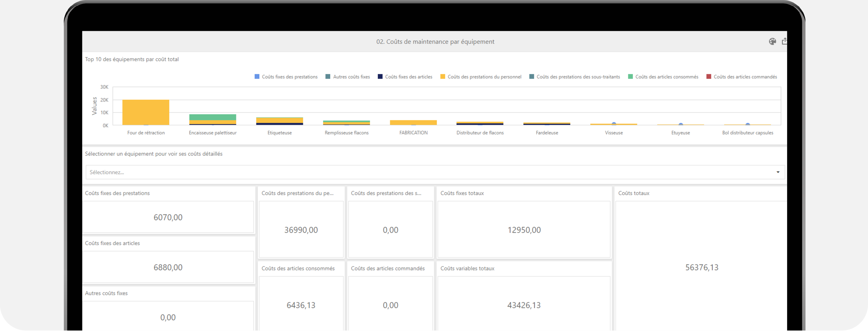The width and height of the screenshot is (868, 331).
Task: Click 'Coûts des articles commandés' red legend square
Action: (x=709, y=77)
